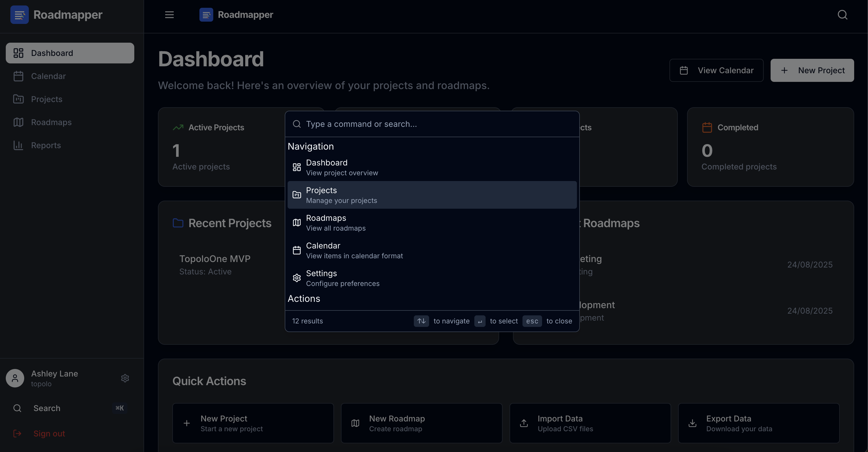The width and height of the screenshot is (868, 452).
Task: Click Ashley Lane's avatar icon
Action: (x=15, y=378)
